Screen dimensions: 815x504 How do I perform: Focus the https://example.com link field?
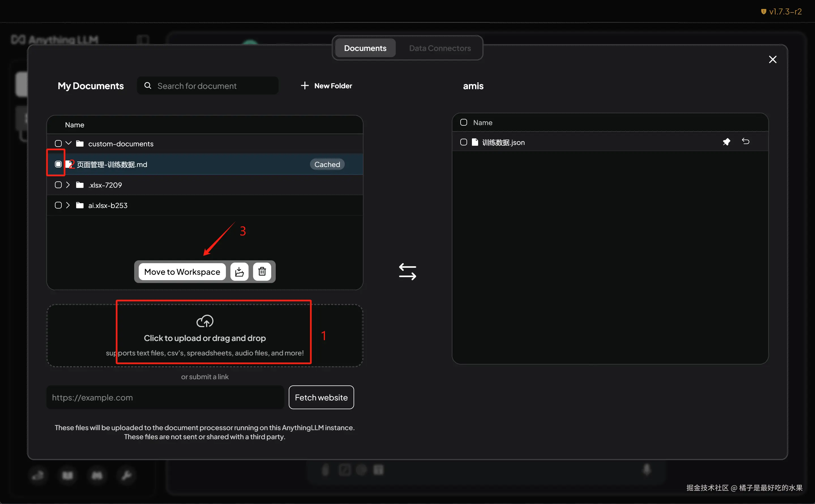point(165,397)
